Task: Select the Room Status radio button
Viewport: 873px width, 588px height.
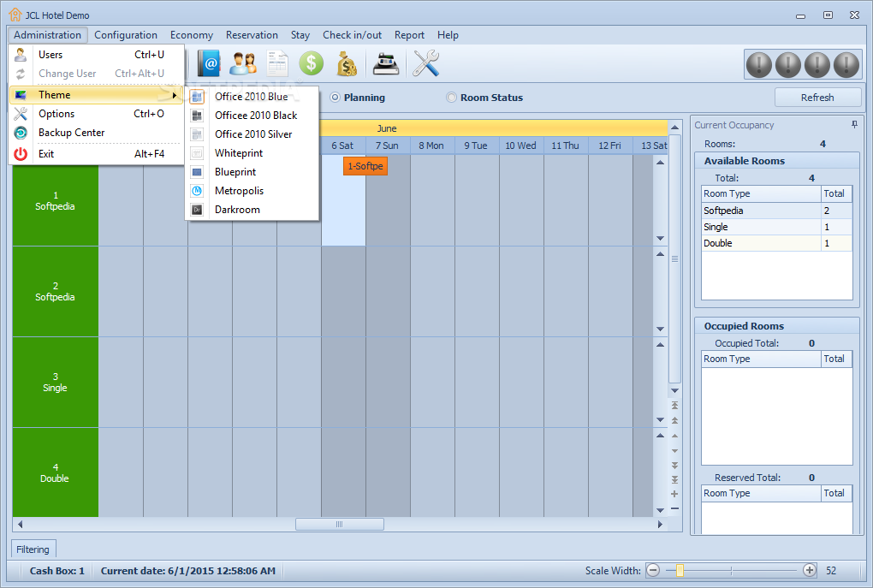Action: pyautogui.click(x=452, y=98)
